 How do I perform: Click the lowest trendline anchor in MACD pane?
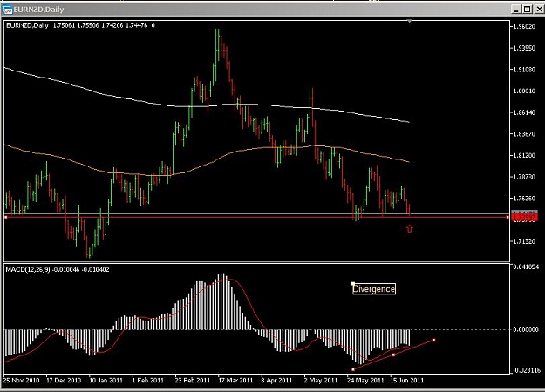pyautogui.click(x=353, y=369)
